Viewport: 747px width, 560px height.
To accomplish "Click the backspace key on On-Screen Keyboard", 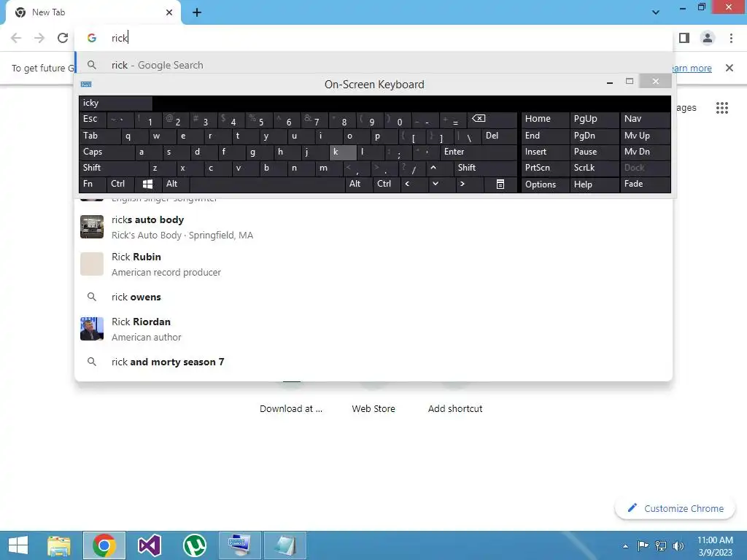I will pyautogui.click(x=493, y=120).
